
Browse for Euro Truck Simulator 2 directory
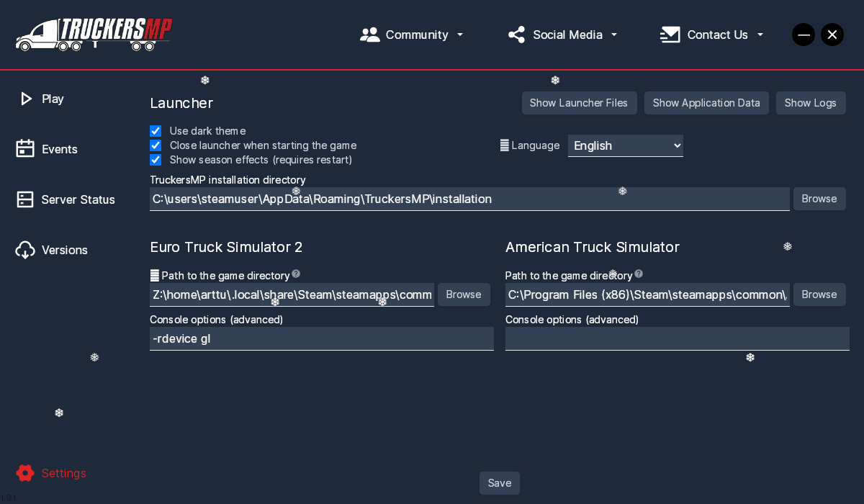(x=464, y=294)
